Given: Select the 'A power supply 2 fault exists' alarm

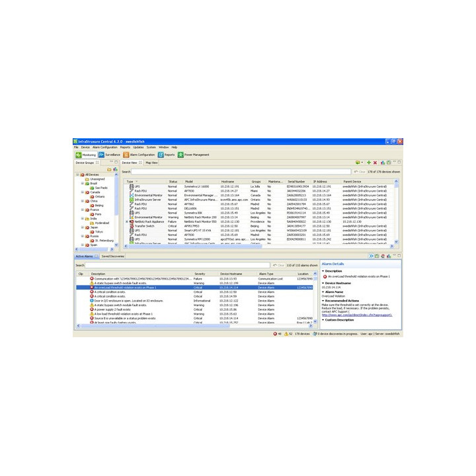Looking at the screenshot, I should point(194,309).
